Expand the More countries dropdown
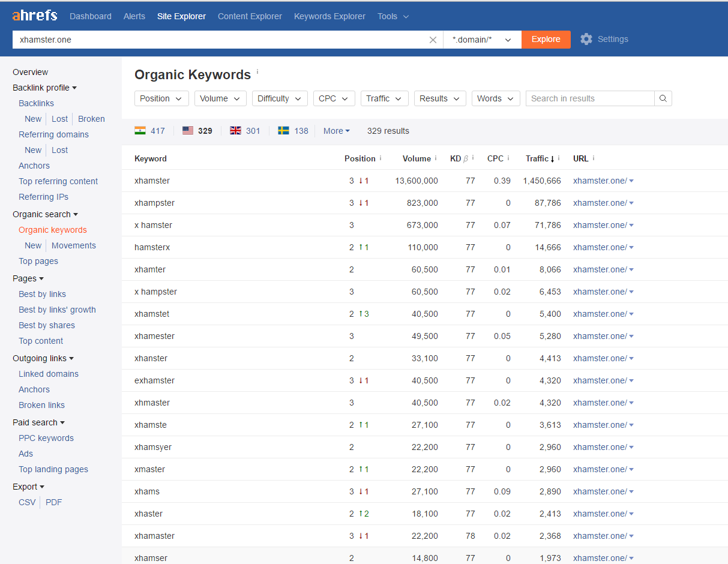728x564 pixels. click(336, 131)
